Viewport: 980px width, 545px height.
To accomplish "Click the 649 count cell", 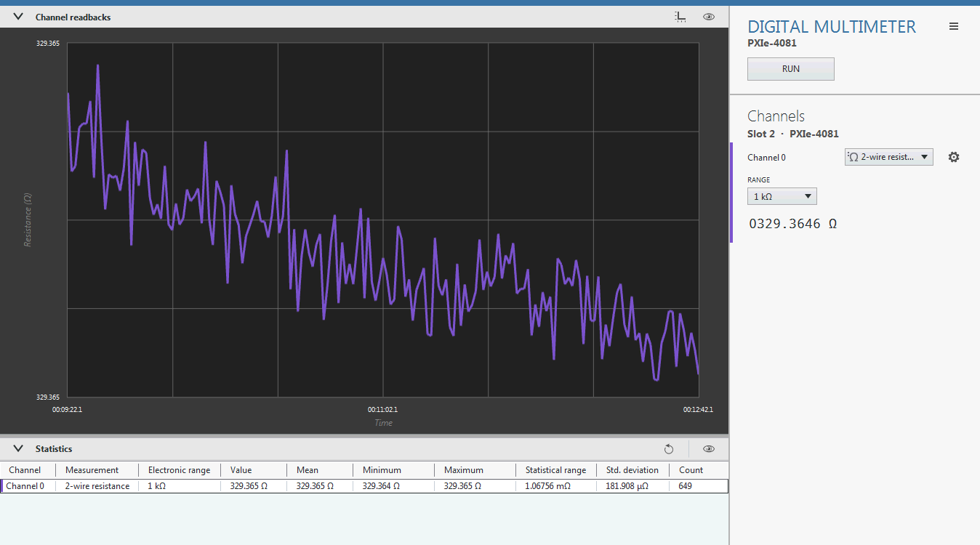I will coord(686,486).
